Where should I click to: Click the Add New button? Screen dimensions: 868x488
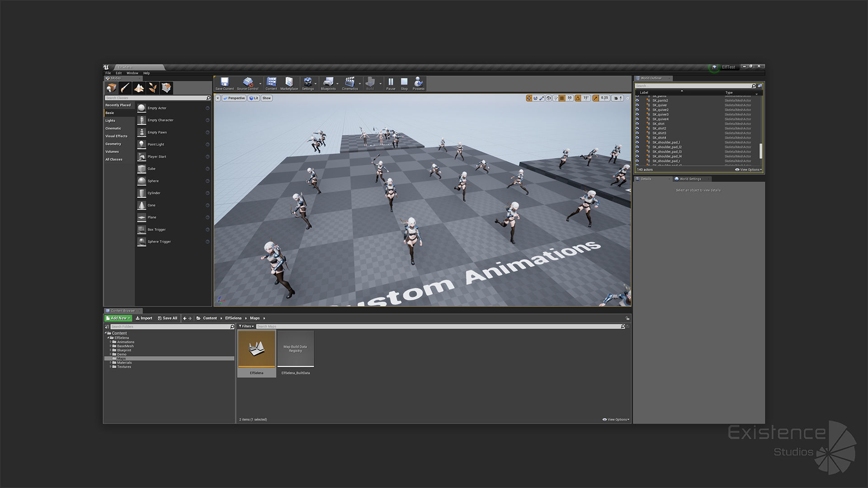coord(118,318)
